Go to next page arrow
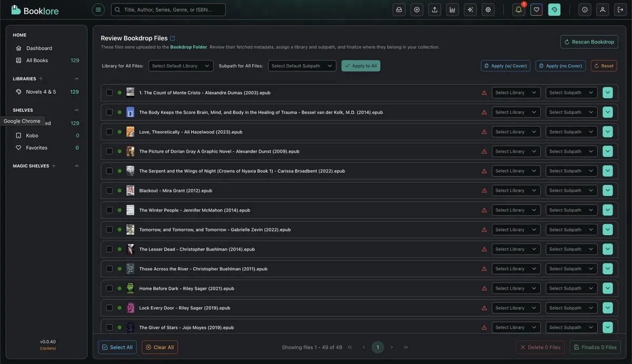The width and height of the screenshot is (632, 364). pos(392,347)
